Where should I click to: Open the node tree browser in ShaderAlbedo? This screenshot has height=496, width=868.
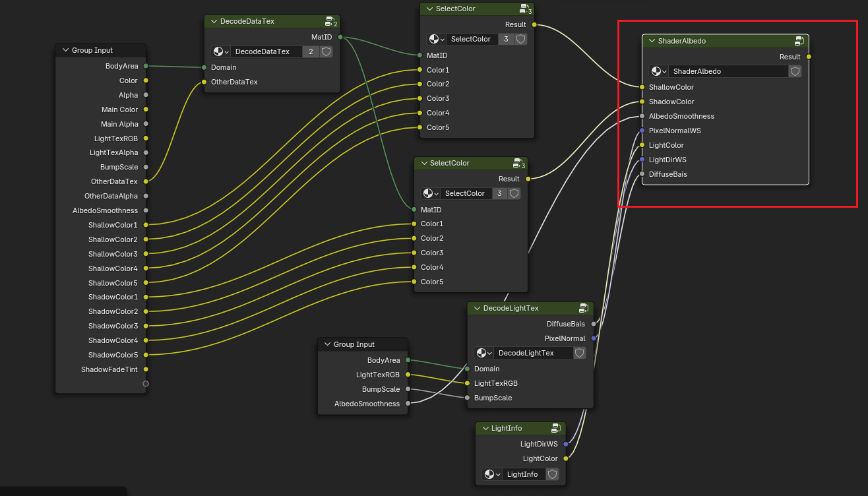coord(659,71)
